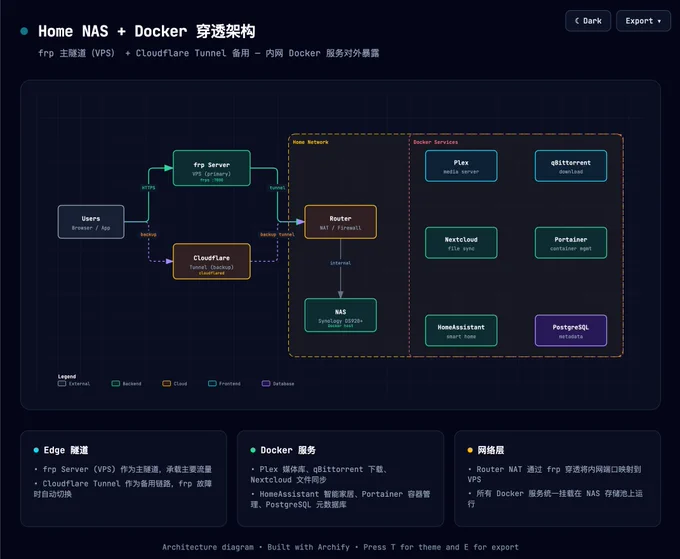Click the 'Docker 服务' card heading
This screenshot has width=680, height=559.
coord(288,450)
